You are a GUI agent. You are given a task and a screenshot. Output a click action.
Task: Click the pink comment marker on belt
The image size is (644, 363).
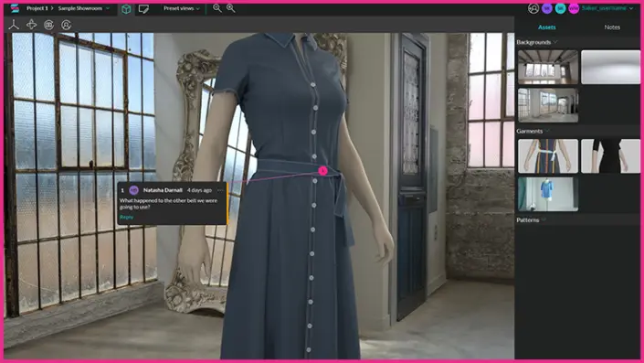(x=322, y=171)
